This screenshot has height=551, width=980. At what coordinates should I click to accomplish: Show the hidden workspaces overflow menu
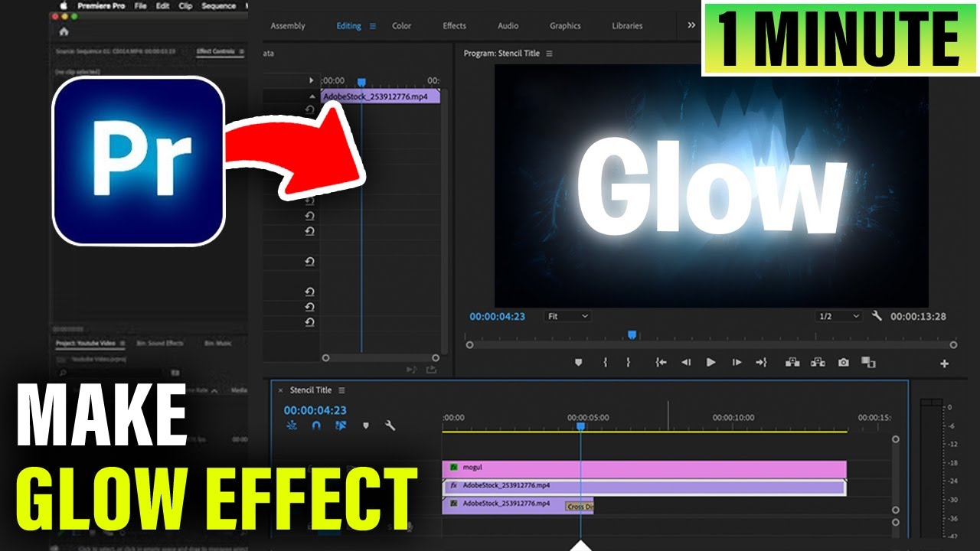click(691, 25)
